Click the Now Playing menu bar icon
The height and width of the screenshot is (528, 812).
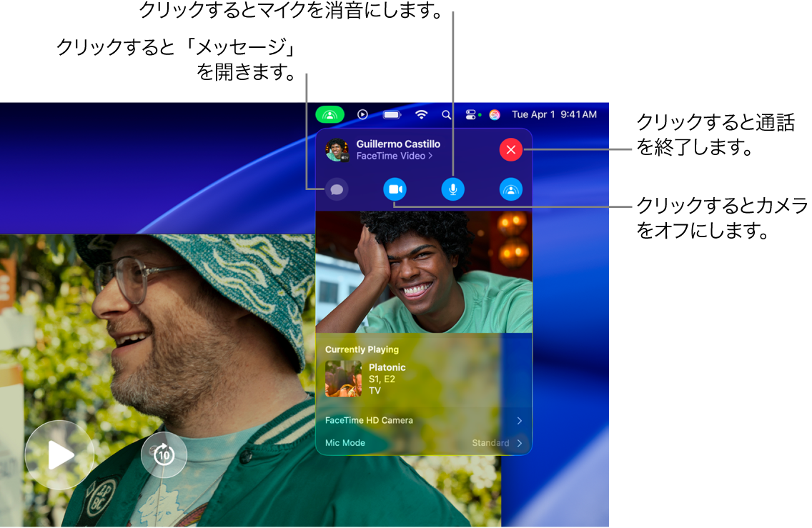[362, 114]
